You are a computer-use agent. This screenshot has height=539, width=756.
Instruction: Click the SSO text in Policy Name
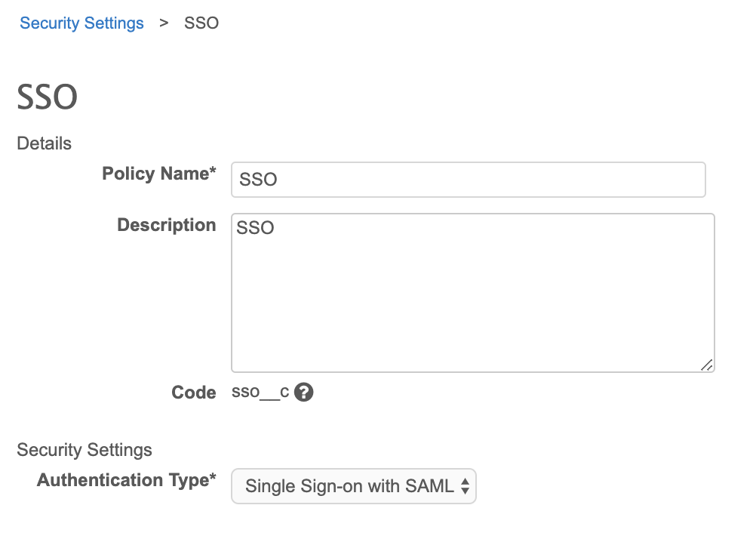[258, 180]
